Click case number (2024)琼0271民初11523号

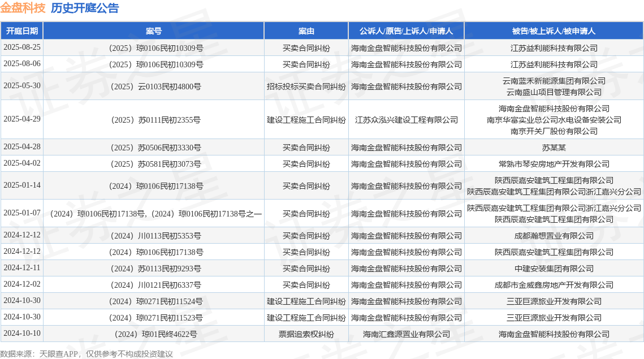[x=155, y=318]
